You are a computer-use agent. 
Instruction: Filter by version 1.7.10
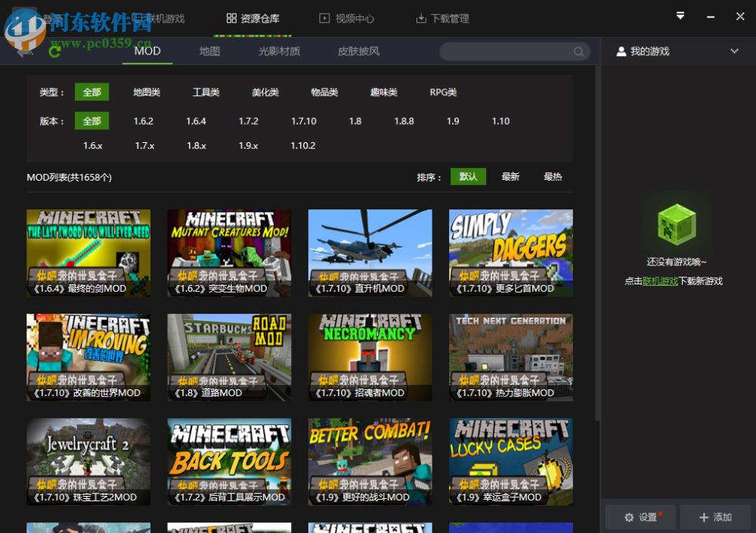[304, 121]
